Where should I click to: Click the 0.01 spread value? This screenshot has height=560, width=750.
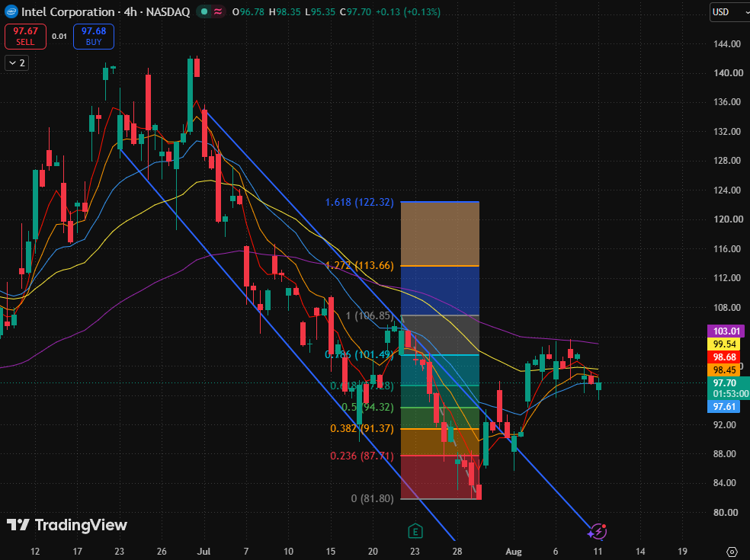[59, 37]
